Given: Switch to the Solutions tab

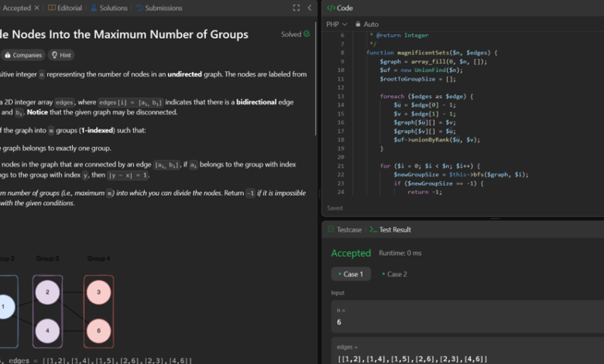Looking at the screenshot, I should tap(109, 8).
